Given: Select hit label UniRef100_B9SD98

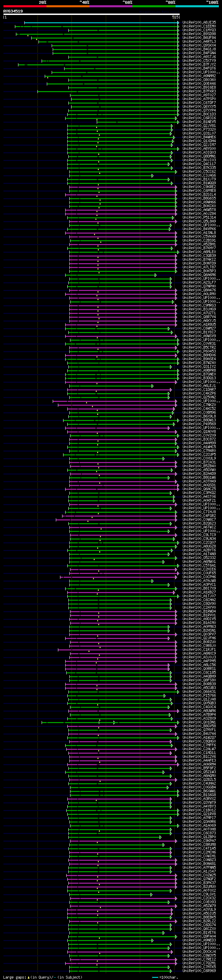Looking at the screenshot, I should point(199,34).
